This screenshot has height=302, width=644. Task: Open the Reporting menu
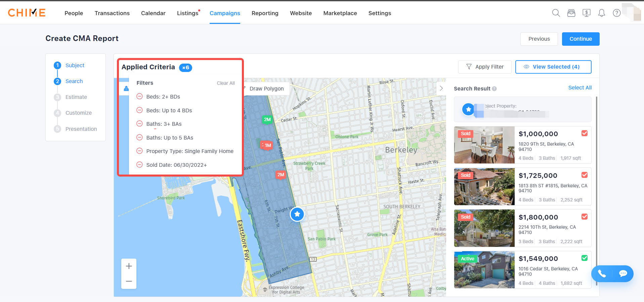click(x=265, y=13)
